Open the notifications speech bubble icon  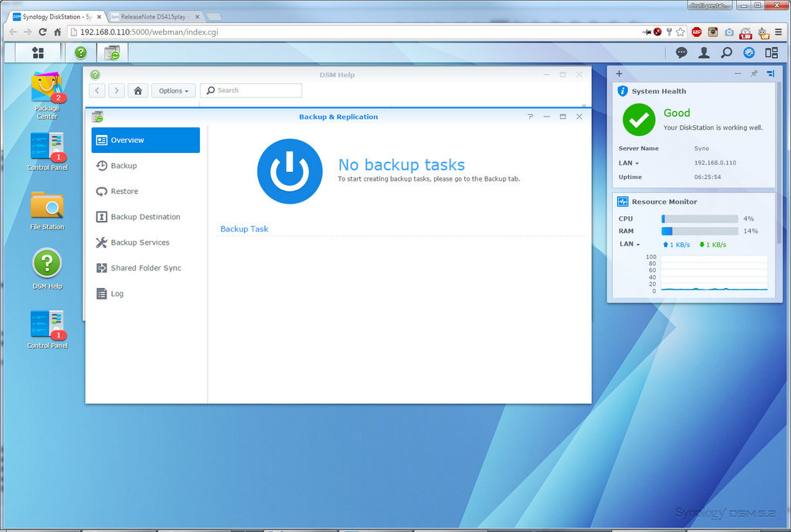[681, 53]
